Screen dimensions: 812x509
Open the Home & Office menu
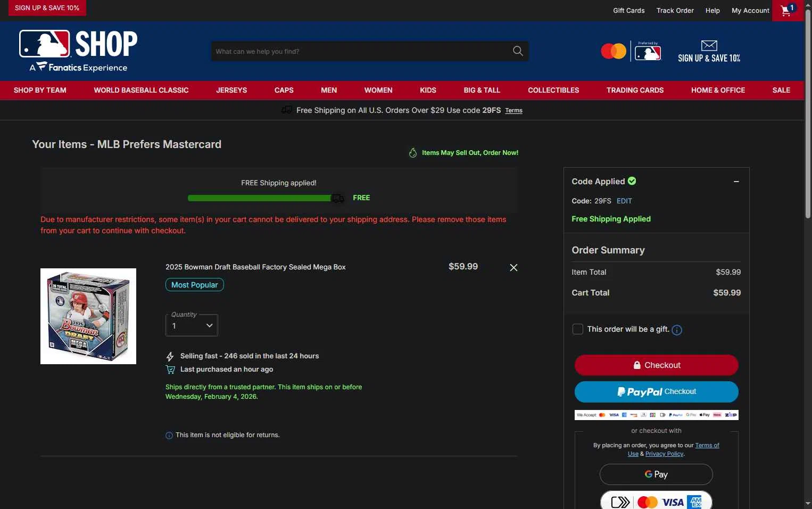pos(718,90)
